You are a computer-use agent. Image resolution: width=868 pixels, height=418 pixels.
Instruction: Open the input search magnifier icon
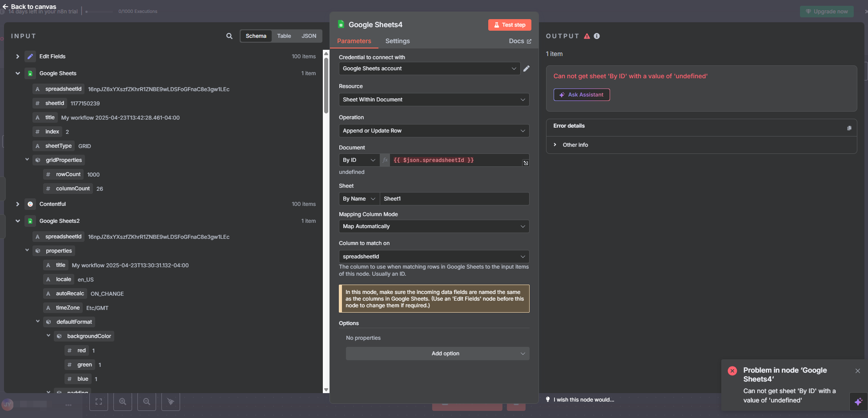229,36
